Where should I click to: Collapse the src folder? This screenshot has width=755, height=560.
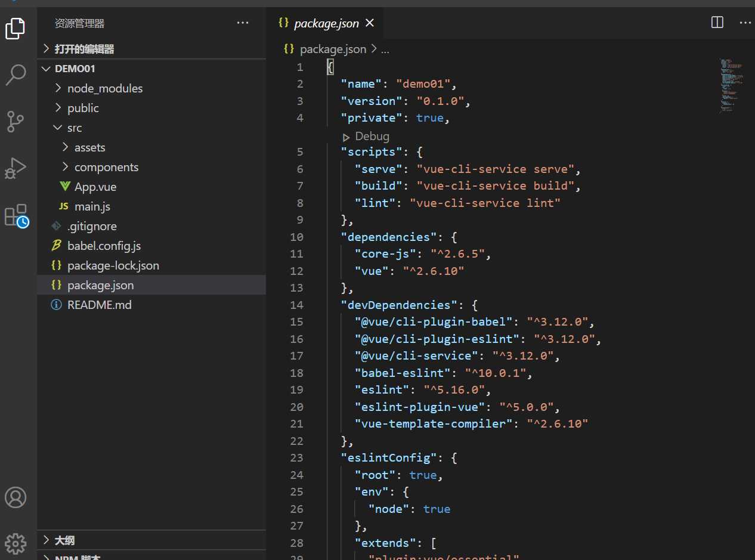[151, 128]
